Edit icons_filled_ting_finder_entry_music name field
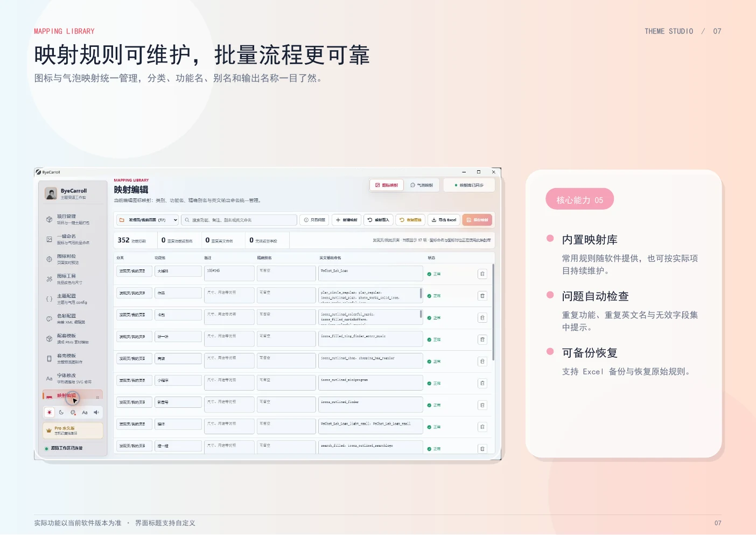The height and width of the screenshot is (535, 756). pyautogui.click(x=371, y=339)
